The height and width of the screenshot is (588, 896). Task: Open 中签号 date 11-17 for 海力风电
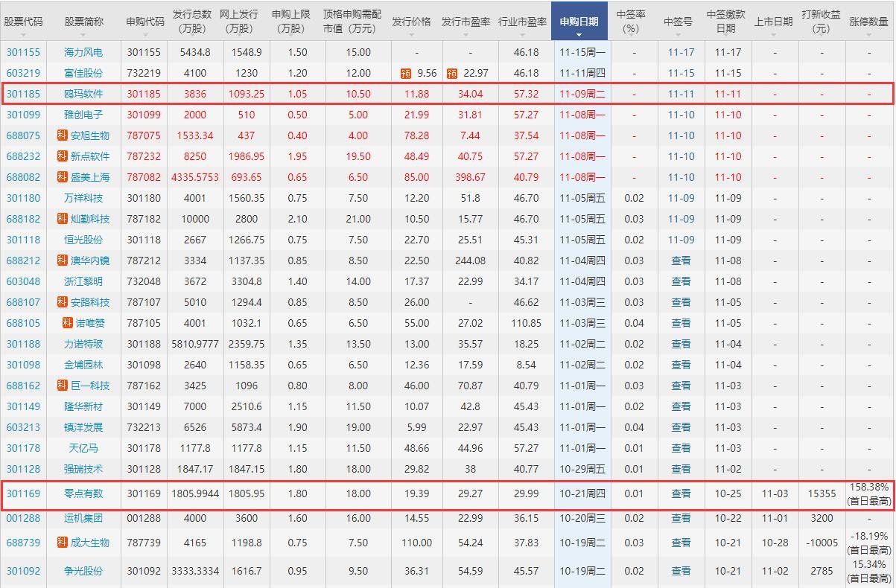681,52
